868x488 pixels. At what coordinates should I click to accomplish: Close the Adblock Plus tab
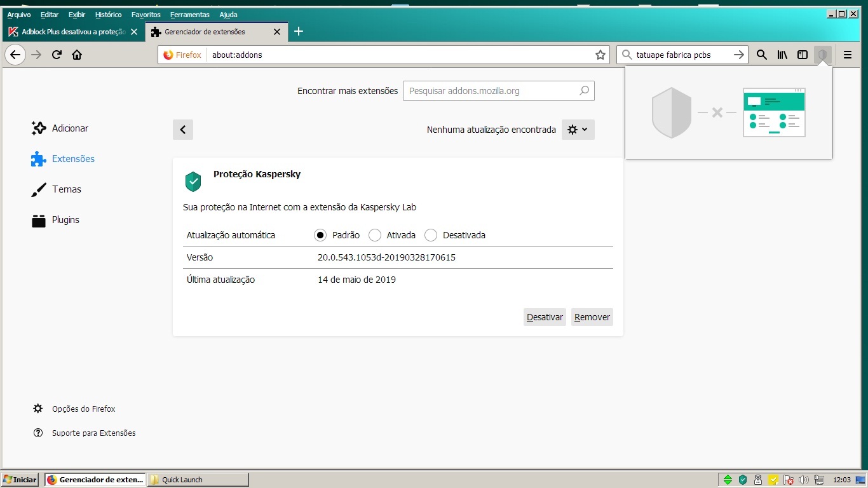pyautogui.click(x=133, y=32)
